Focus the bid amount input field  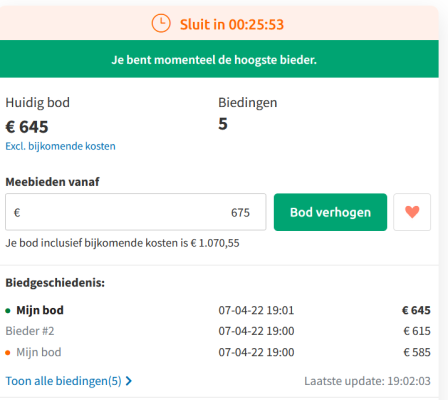136,212
